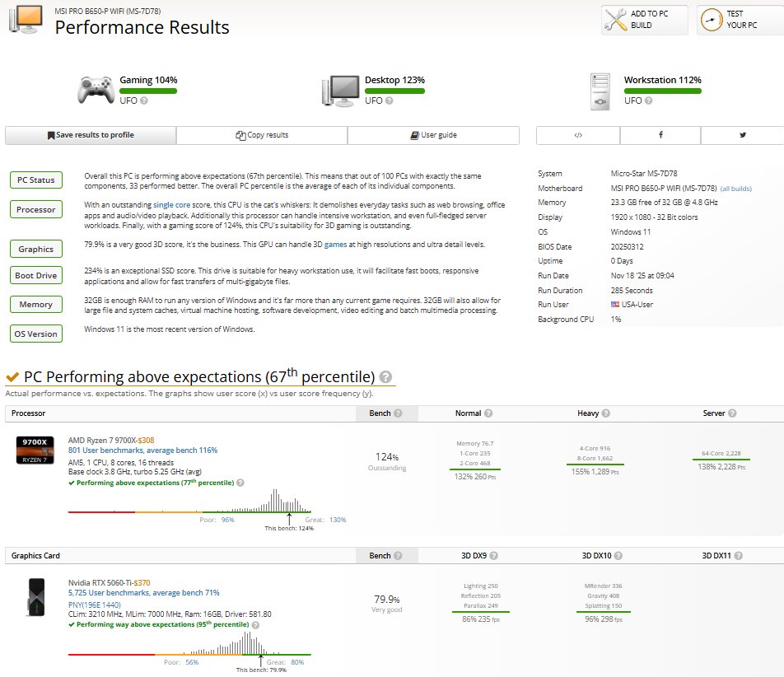Open 801 User benchmarks link
This screenshot has width=784, height=677.
coord(143,451)
